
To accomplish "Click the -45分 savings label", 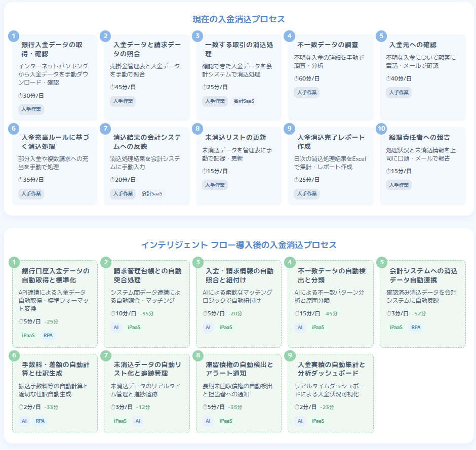I will pyautogui.click(x=331, y=313).
